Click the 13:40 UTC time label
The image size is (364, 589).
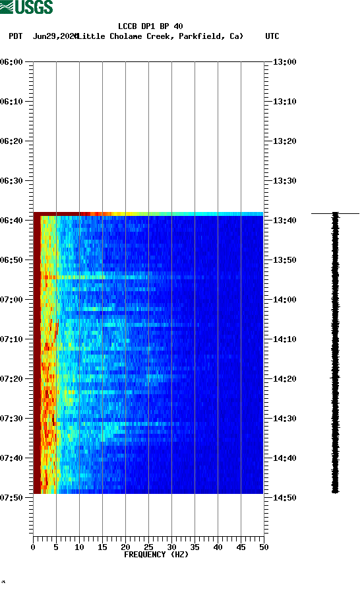coord(284,220)
